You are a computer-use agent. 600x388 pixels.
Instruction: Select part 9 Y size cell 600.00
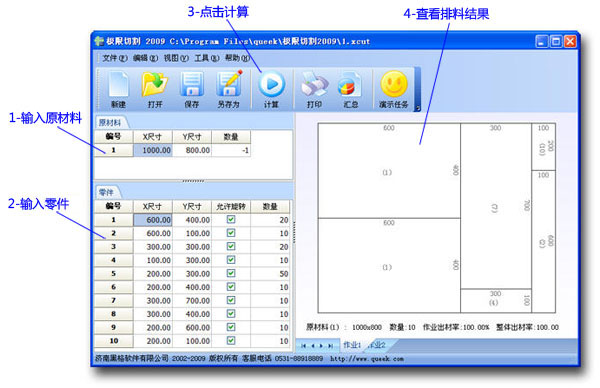click(x=192, y=328)
